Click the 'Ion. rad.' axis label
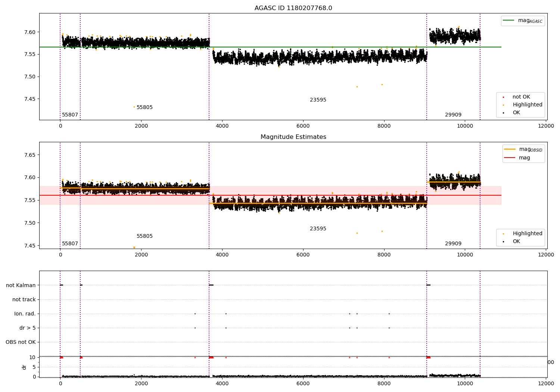Screen dimensions: 560x392 (x=25, y=314)
